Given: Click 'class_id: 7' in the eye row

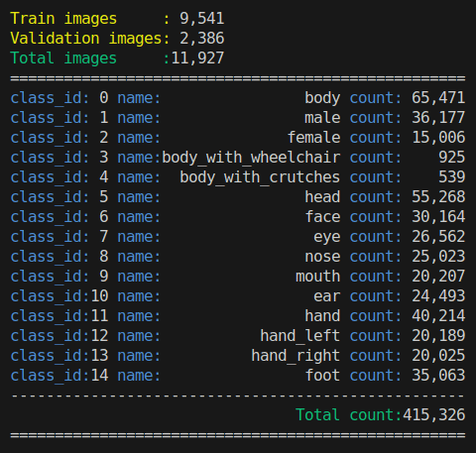Looking at the screenshot, I should [x=59, y=237].
